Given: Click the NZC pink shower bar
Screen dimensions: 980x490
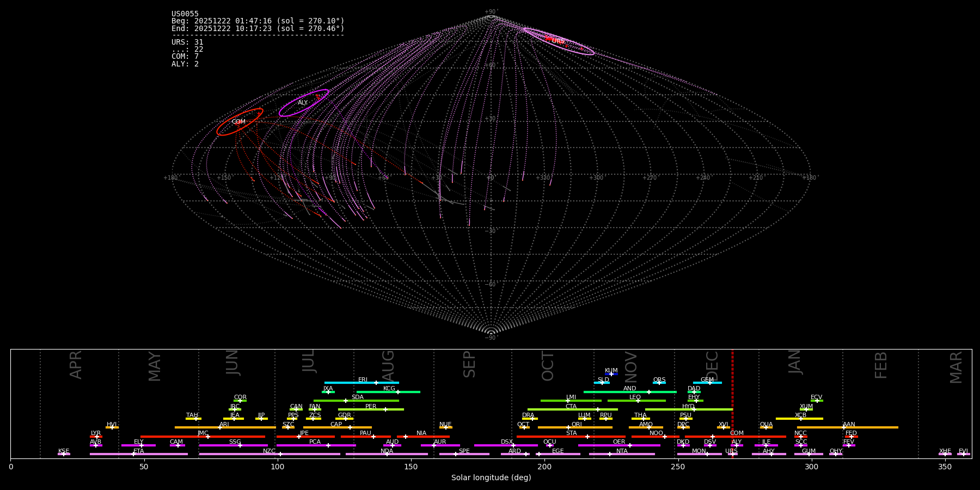Looking at the screenshot, I should tap(269, 454).
